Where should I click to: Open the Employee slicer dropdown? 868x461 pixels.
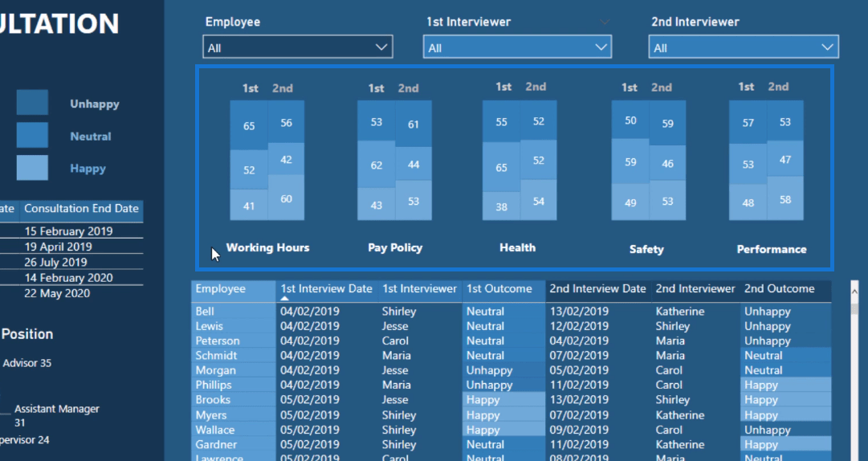(298, 47)
